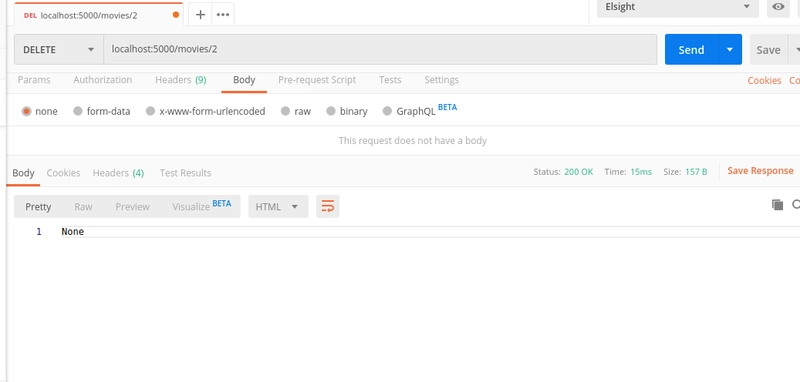Switch to Preview response view
The width and height of the screenshot is (800, 382).
(x=132, y=207)
